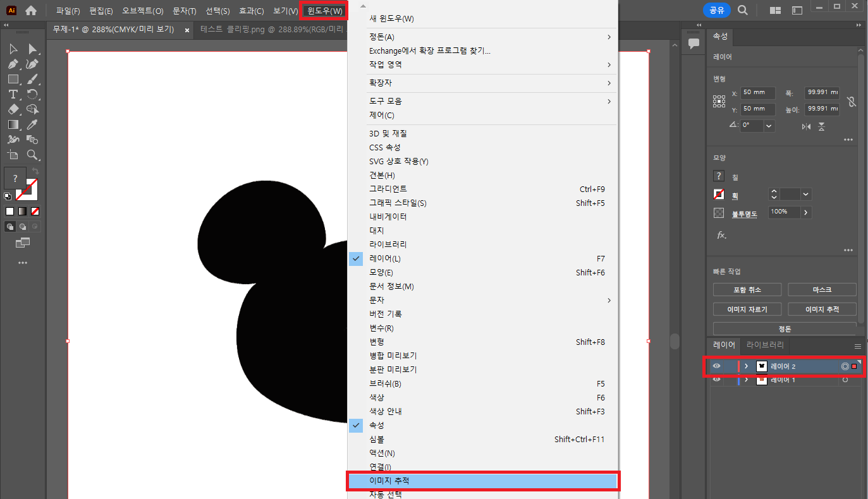Open the change screen mode control

pos(23,242)
